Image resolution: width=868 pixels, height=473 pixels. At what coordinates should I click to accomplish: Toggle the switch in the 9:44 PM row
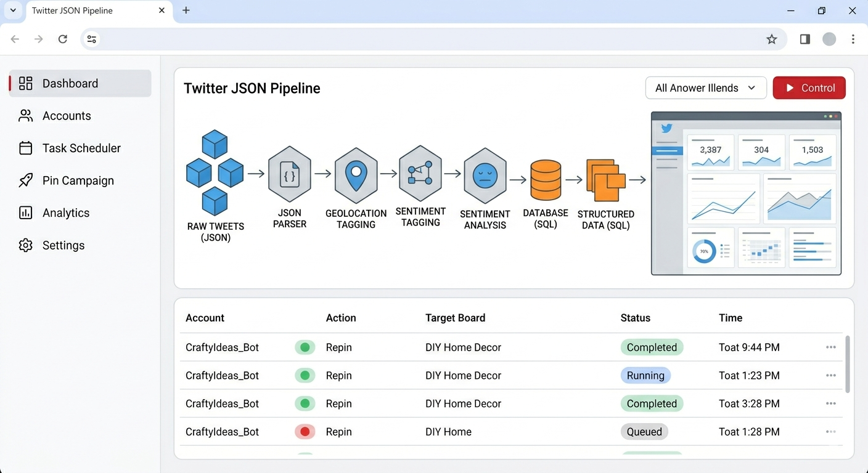coord(305,347)
